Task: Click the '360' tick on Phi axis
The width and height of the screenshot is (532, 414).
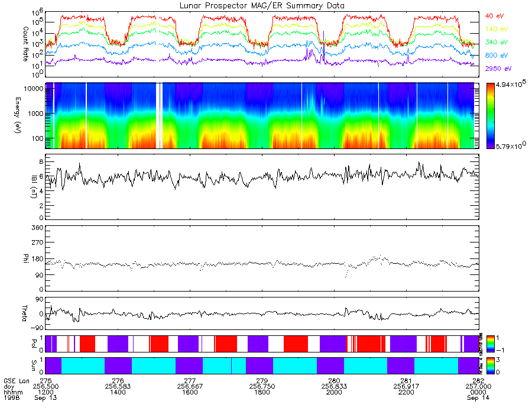Action: [x=38, y=227]
